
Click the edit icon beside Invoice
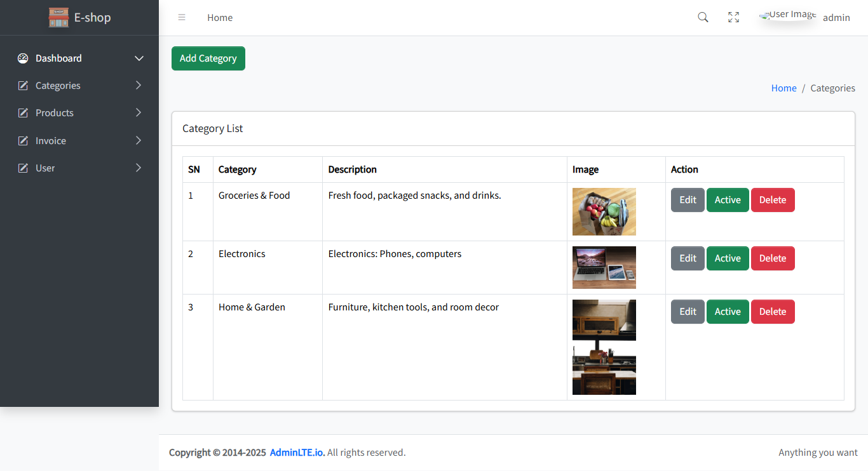coord(23,141)
